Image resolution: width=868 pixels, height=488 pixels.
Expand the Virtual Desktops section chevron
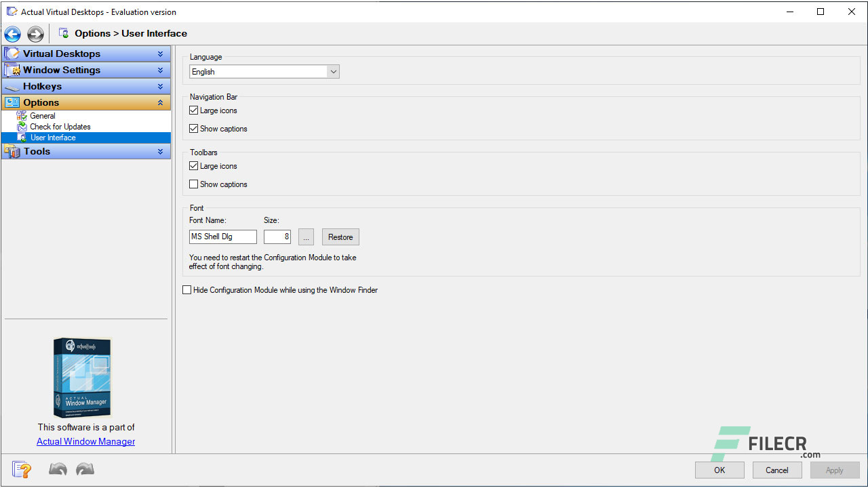coord(161,54)
